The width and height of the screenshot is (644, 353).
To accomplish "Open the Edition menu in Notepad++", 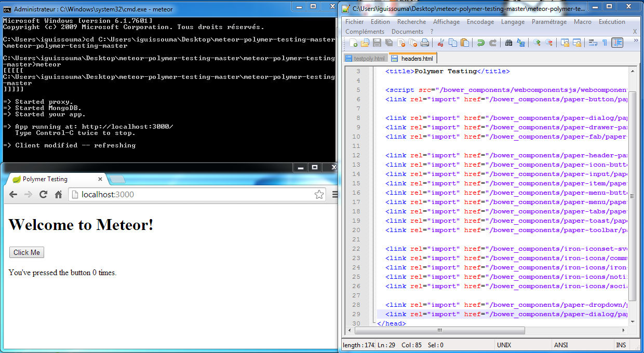I will point(380,22).
